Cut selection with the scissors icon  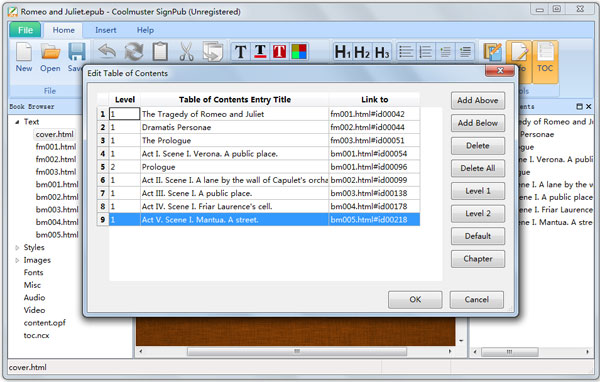pos(186,52)
